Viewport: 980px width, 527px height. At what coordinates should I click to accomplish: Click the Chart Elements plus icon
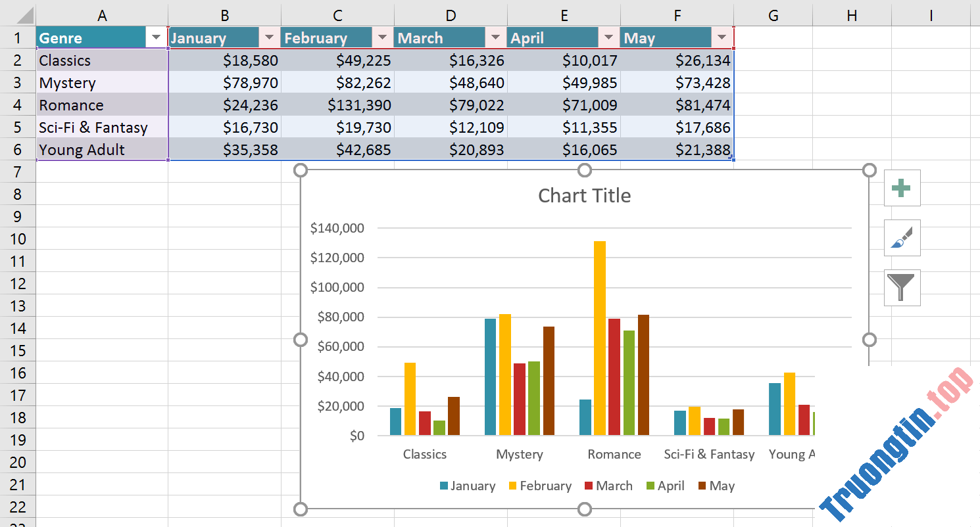902,188
